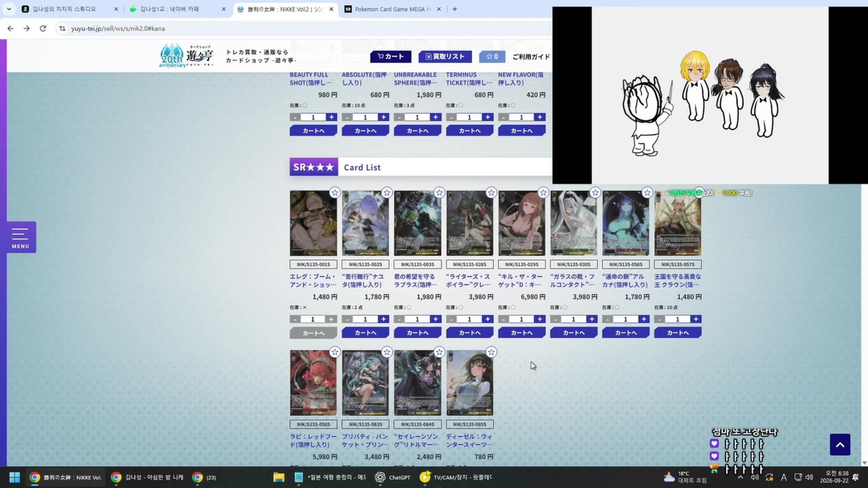Decrease quantity for card NIK/S135-028S
868x488 pixels.
(x=451, y=319)
